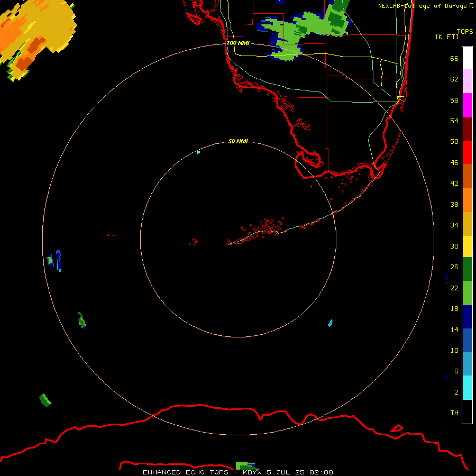Click the "58" legend value

[454, 100]
